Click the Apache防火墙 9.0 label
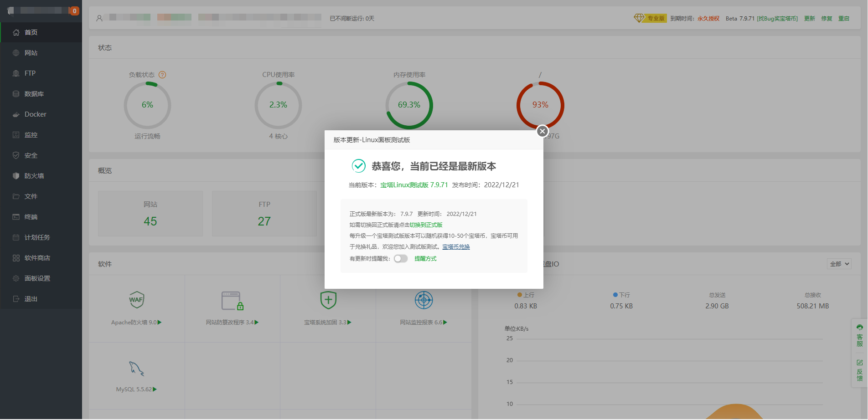This screenshot has width=868, height=420. tap(136, 323)
